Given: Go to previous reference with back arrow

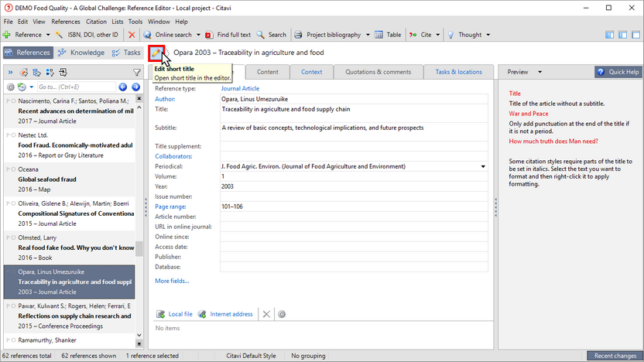Looking at the screenshot, I should (x=123, y=87).
